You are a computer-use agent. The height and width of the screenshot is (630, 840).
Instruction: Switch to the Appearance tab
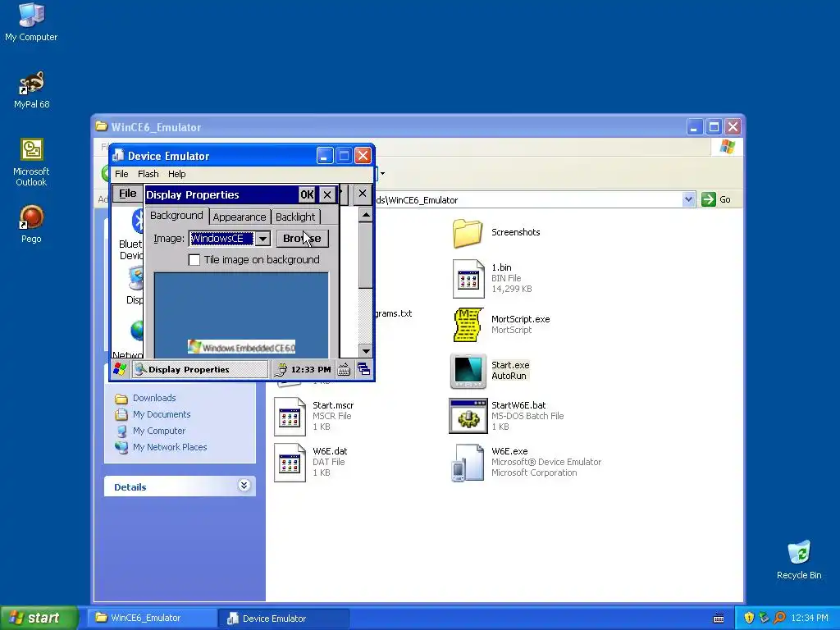[x=240, y=217]
